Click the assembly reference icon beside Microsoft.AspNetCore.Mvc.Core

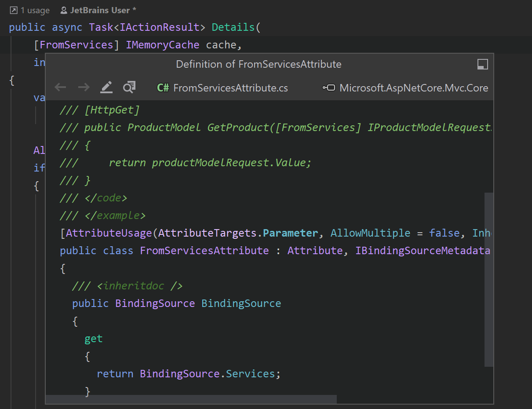328,88
